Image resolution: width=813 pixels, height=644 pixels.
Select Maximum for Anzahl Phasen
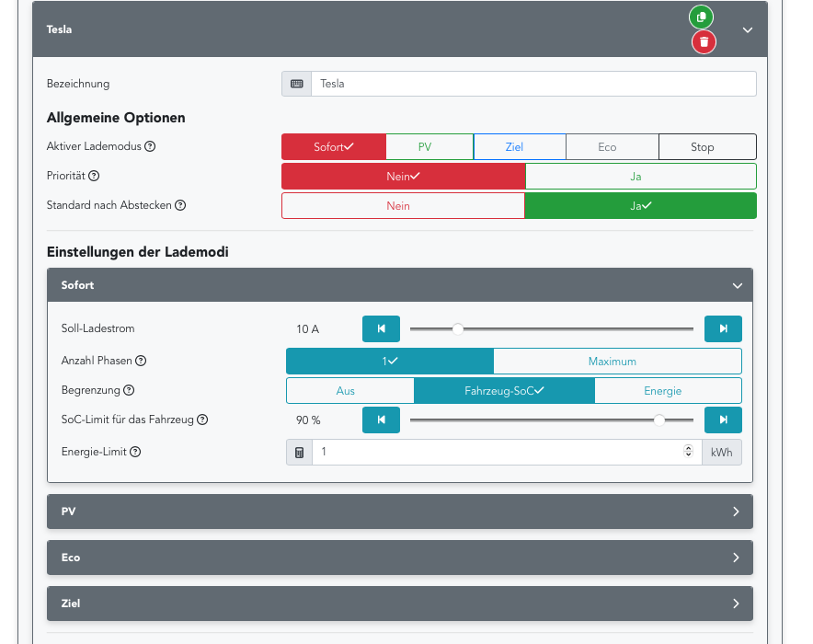616,362
